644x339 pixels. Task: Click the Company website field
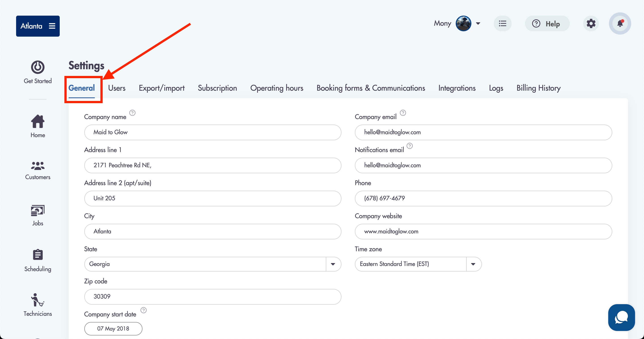tap(483, 231)
